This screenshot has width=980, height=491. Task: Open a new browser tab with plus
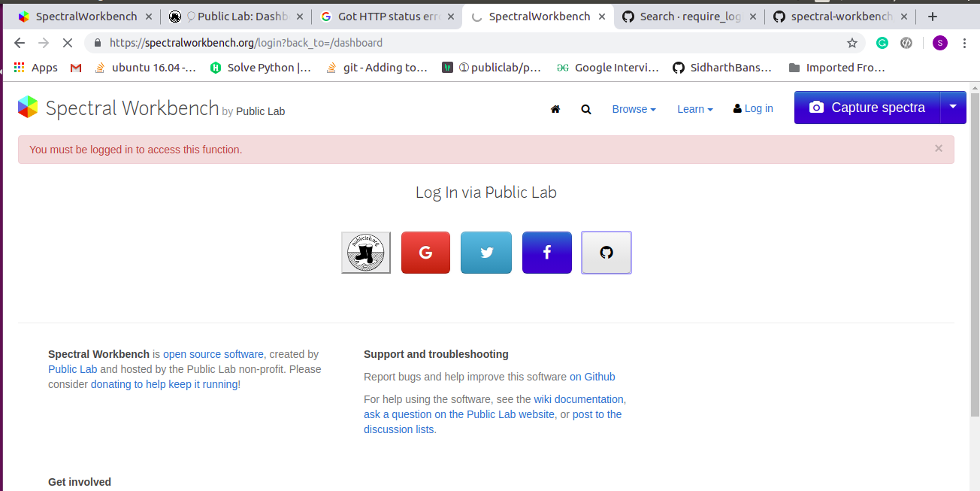click(x=933, y=17)
